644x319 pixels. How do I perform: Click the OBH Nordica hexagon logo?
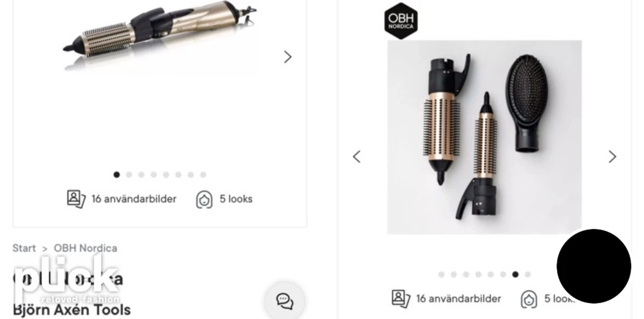tap(401, 21)
